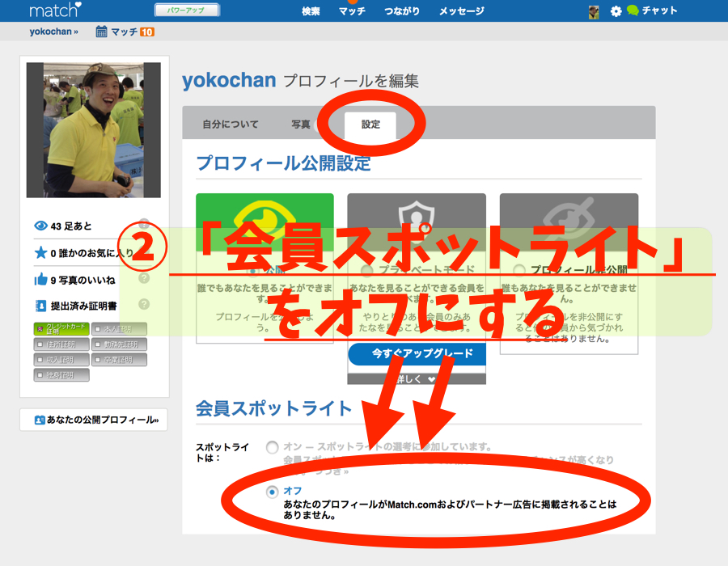Click the yokochan » breadcrumb link

pos(54,32)
